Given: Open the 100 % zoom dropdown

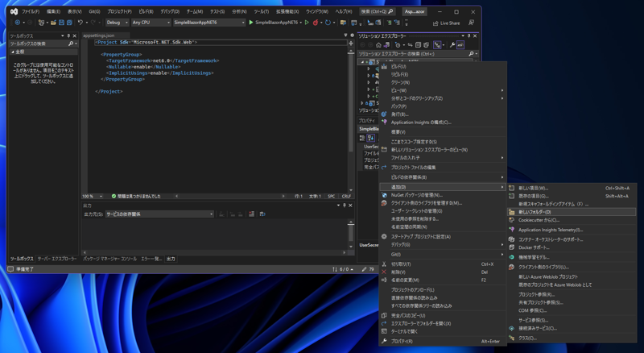Looking at the screenshot, I should tap(93, 197).
